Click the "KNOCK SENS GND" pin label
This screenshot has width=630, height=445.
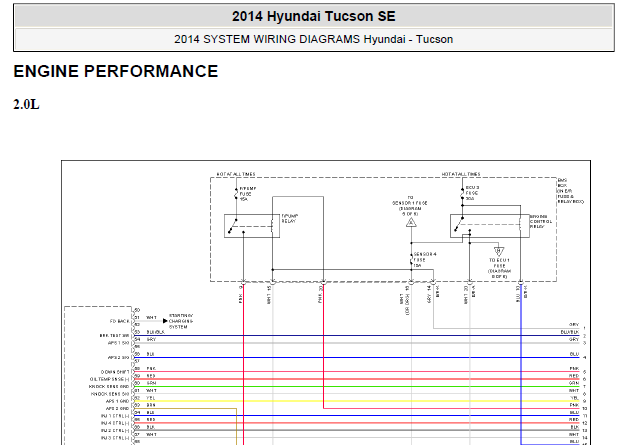click(x=109, y=386)
